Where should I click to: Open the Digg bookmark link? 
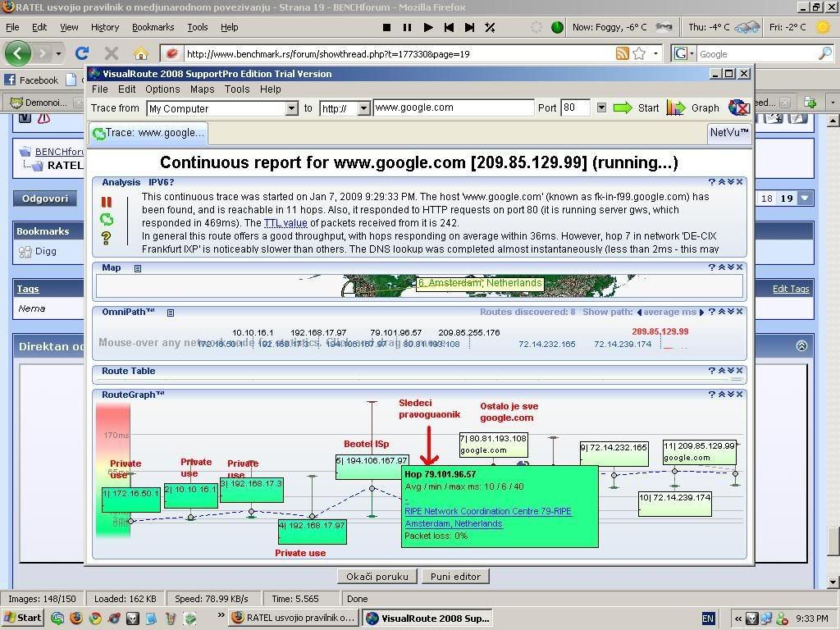point(46,251)
